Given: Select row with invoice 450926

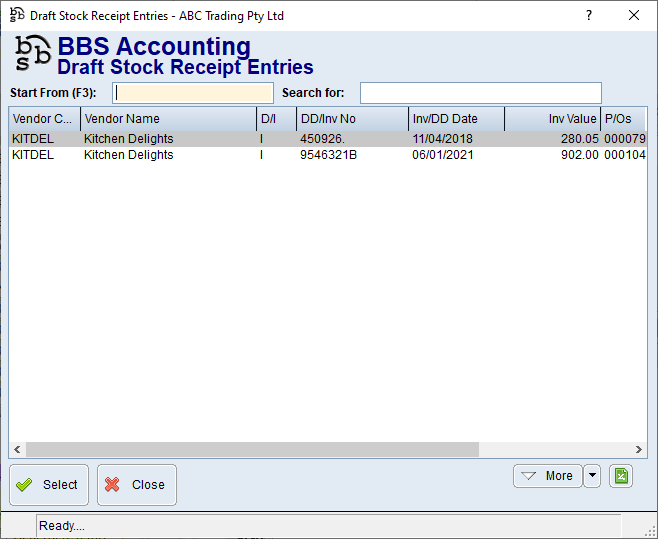Looking at the screenshot, I should click(328, 139).
